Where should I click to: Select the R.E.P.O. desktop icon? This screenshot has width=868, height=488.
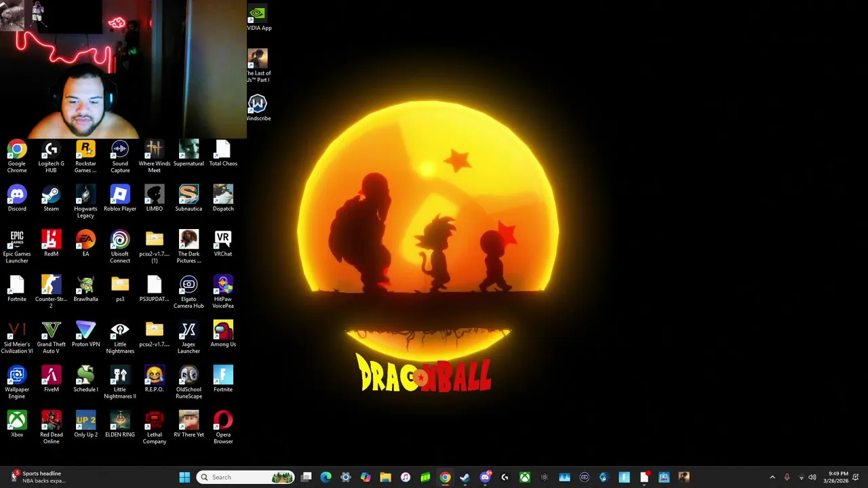pyautogui.click(x=154, y=380)
